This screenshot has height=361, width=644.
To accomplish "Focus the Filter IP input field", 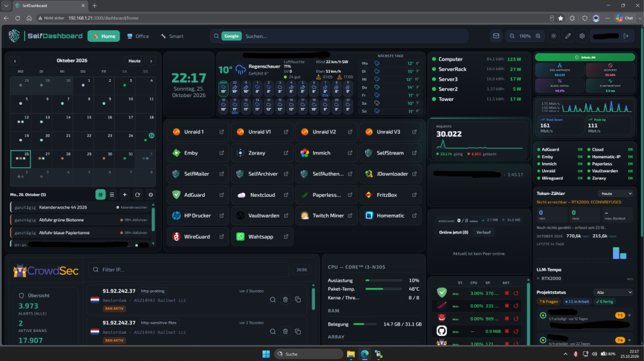I will [x=189, y=270].
